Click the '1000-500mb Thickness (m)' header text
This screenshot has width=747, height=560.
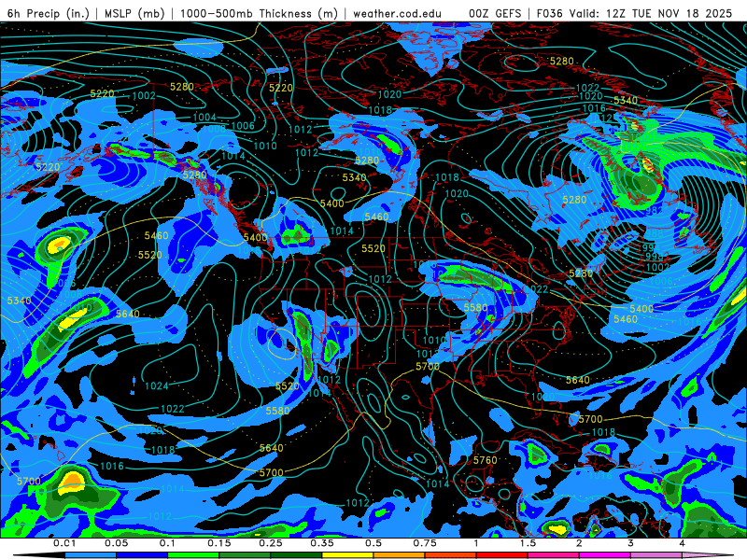click(259, 13)
